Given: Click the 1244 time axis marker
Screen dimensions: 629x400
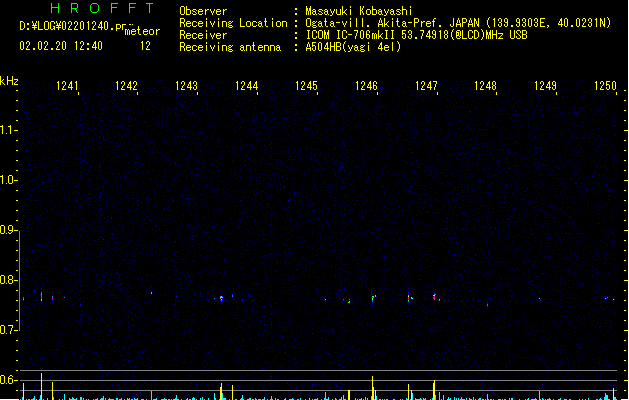Looking at the screenshot, I should point(246,86).
